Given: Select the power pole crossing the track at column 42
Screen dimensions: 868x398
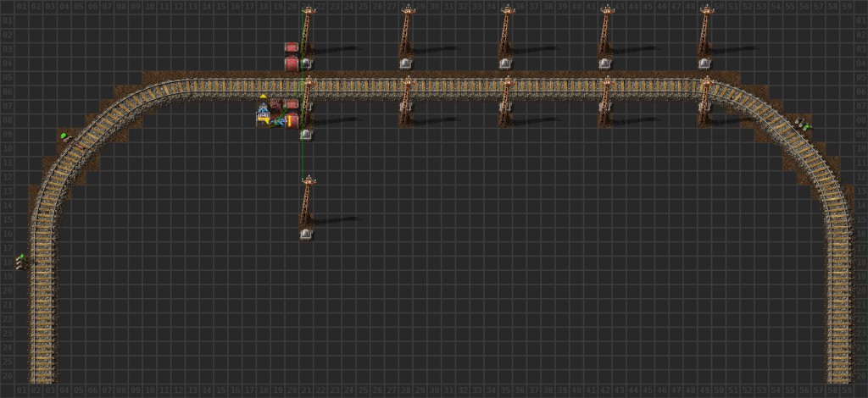Looking at the screenshot, I should point(605,102).
